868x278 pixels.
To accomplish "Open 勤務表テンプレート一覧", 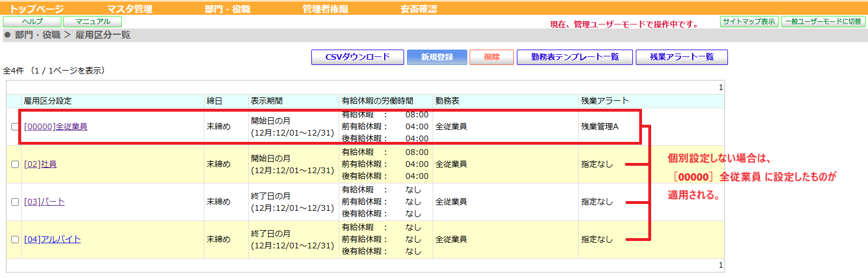I will 575,57.
